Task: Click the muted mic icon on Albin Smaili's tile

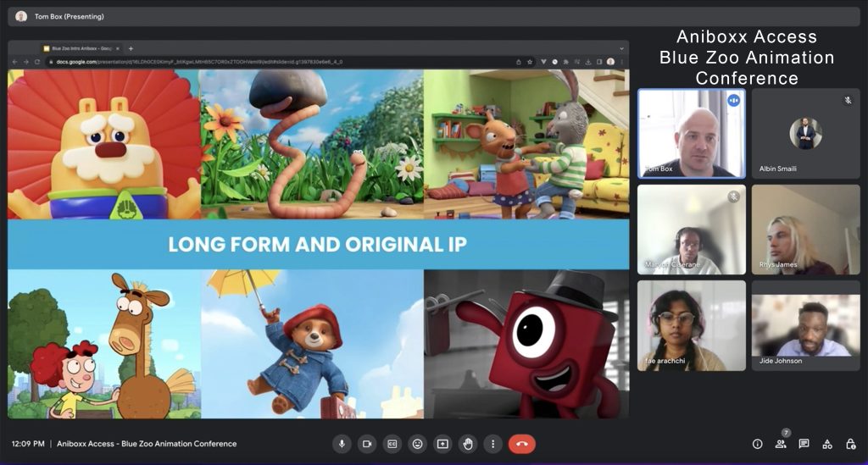Action: pos(848,101)
